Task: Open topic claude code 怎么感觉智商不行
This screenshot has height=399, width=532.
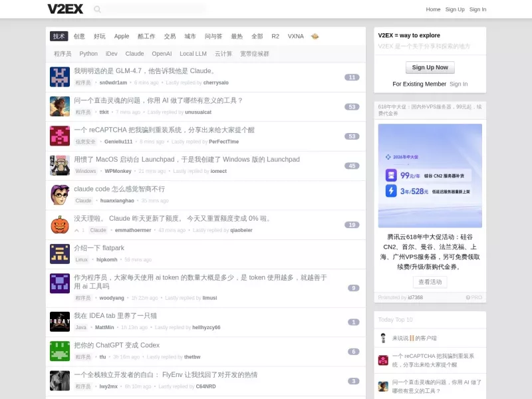Action: point(120,189)
